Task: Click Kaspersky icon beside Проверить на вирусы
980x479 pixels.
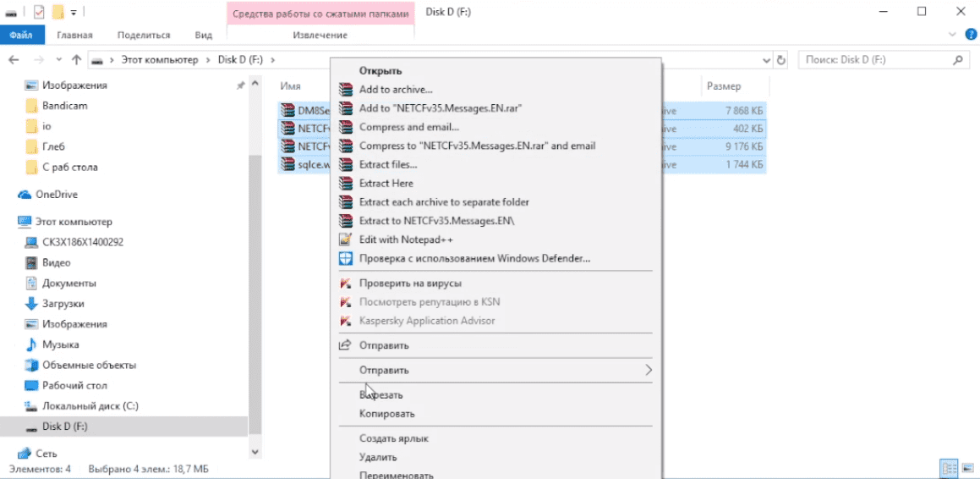Action: 345,284
